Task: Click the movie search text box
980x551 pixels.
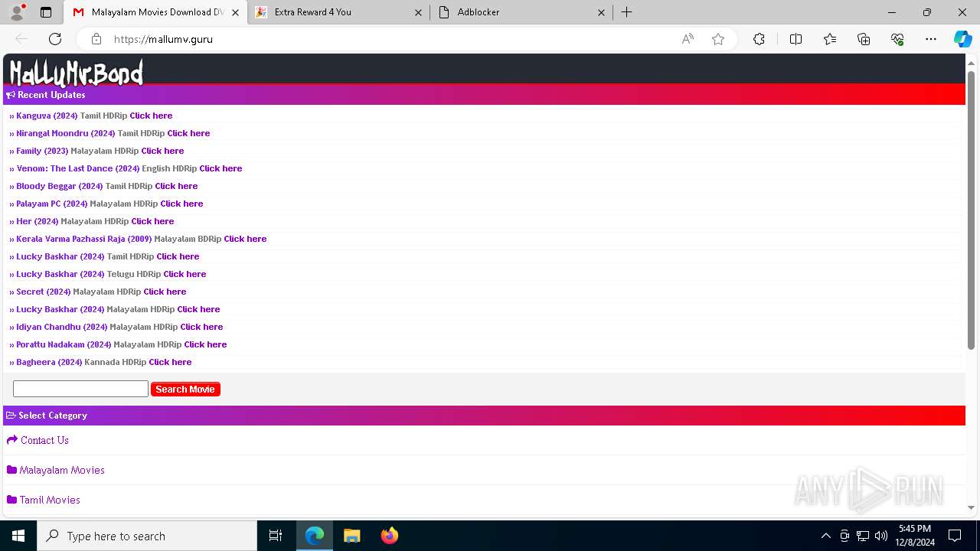Action: coord(80,389)
